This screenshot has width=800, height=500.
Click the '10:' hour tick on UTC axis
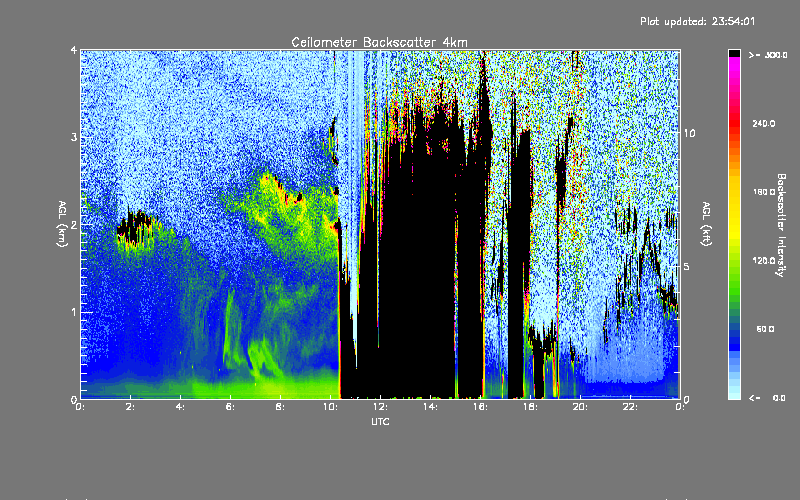330,407
